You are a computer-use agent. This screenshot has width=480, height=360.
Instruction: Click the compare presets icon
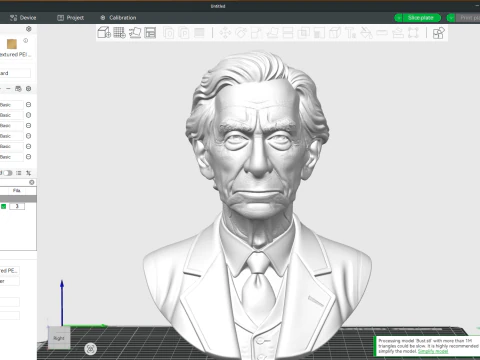click(29, 173)
